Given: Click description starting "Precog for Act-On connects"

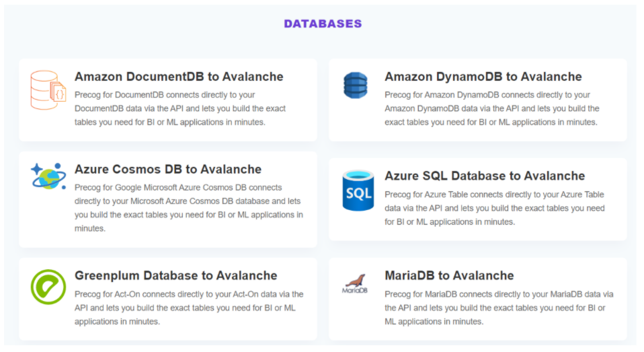Looking at the screenshot, I should 189,308.
